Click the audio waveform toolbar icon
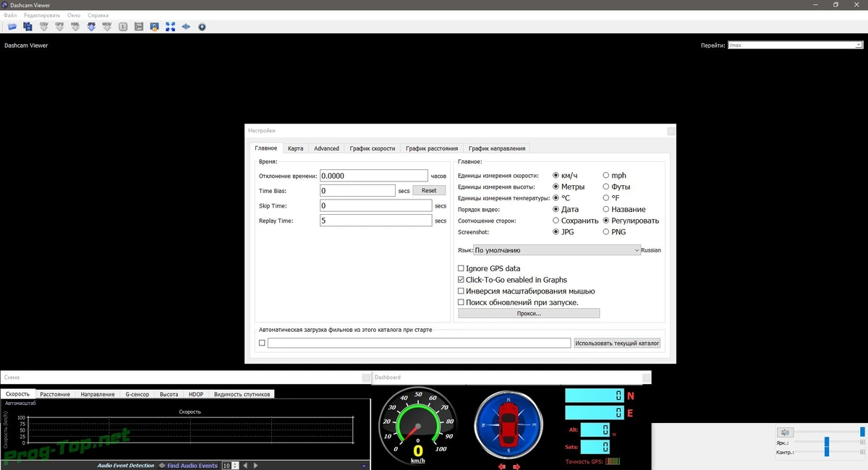Image resolution: width=868 pixels, height=470 pixels. pos(186,27)
